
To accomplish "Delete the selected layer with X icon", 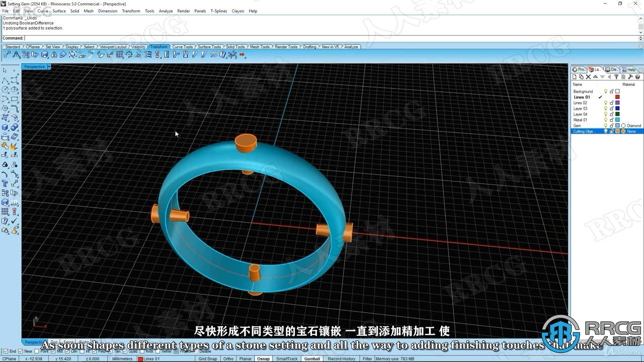I will [588, 77].
